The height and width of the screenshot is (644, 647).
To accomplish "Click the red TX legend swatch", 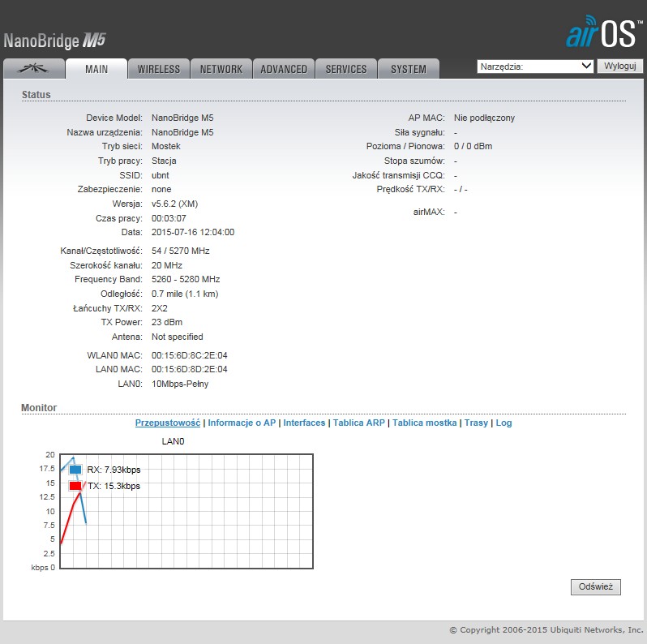I will pos(75,486).
